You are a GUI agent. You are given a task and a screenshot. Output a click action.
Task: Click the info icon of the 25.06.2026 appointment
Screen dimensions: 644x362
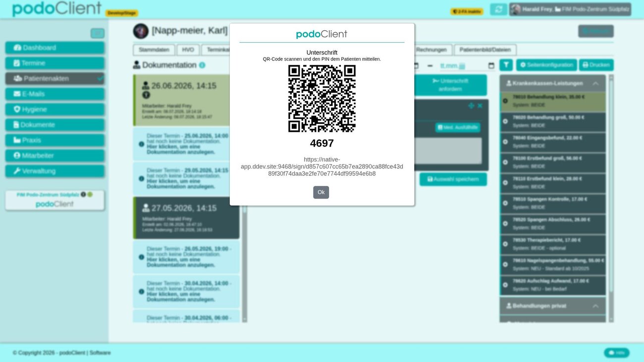coord(141,144)
